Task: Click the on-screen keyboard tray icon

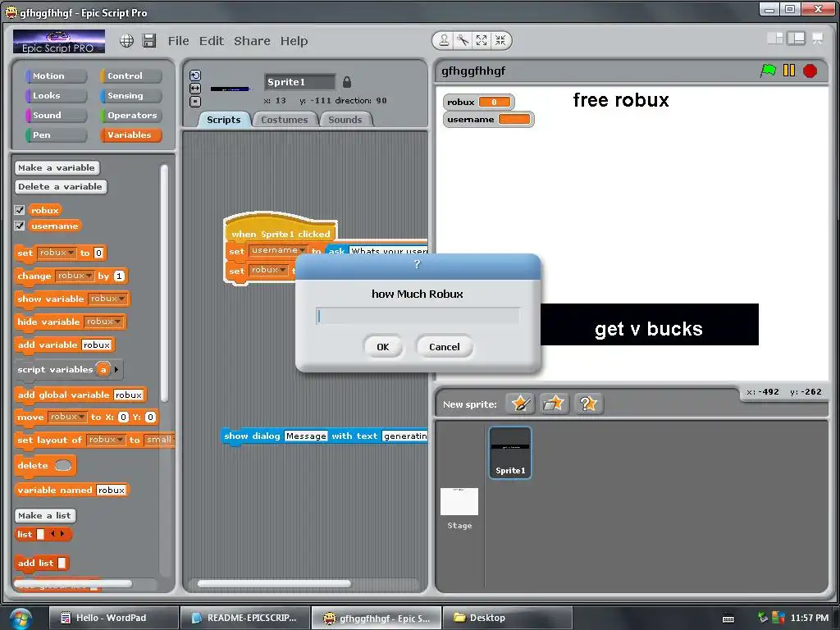Action: 728,619
